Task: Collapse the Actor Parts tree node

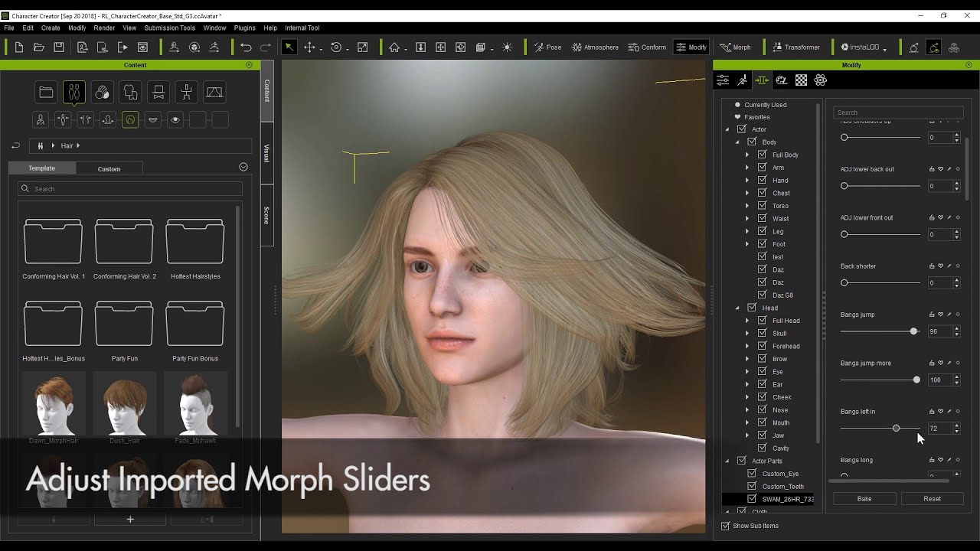Action: coord(727,461)
